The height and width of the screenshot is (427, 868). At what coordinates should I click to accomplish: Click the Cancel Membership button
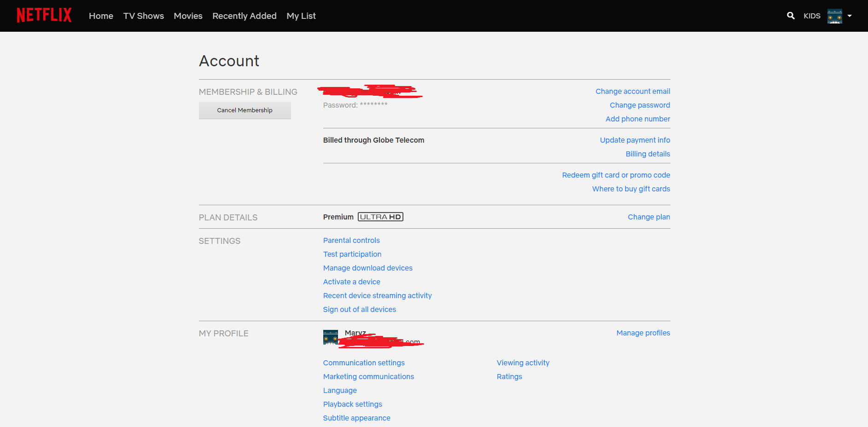point(245,110)
